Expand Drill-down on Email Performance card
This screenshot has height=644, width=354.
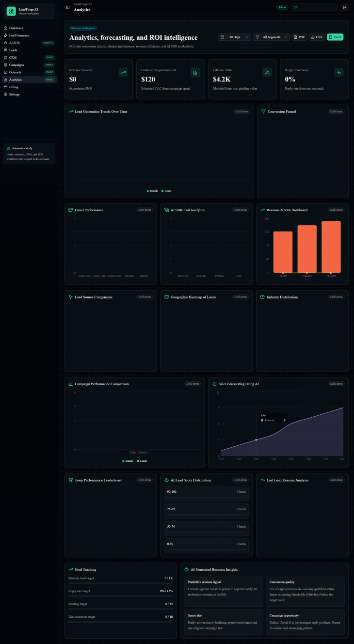click(x=145, y=210)
